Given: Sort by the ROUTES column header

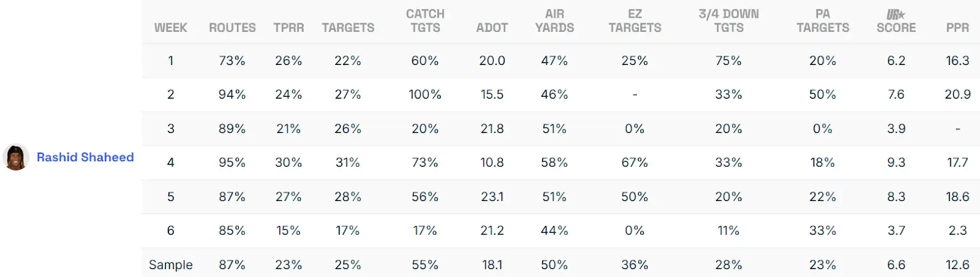Looking at the screenshot, I should (232, 28).
